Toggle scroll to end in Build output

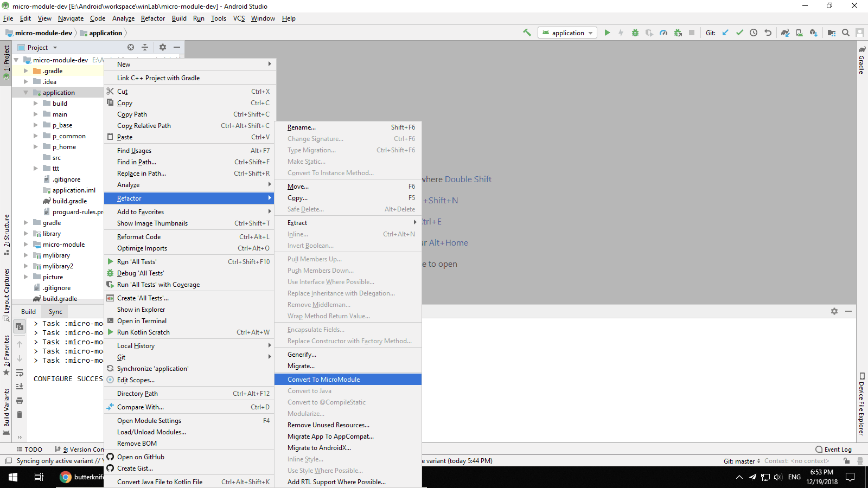(20, 386)
